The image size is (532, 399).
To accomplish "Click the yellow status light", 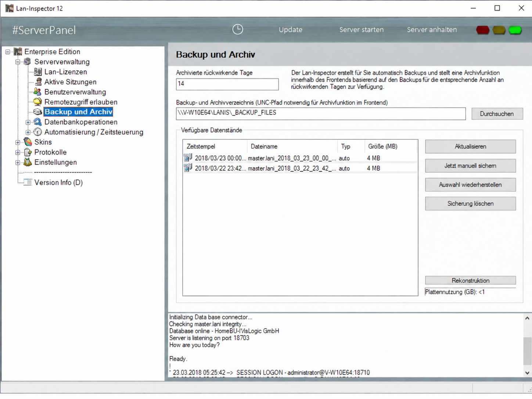I will click(x=499, y=30).
